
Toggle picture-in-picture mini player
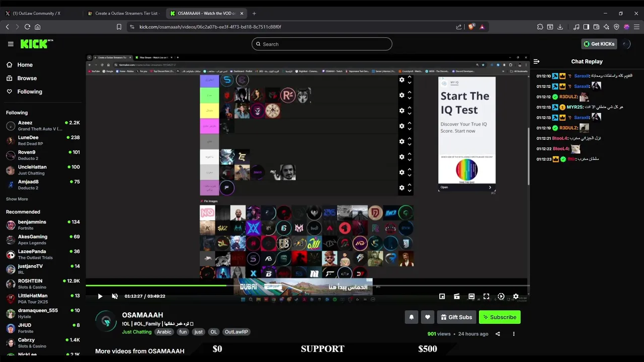[x=442, y=297]
